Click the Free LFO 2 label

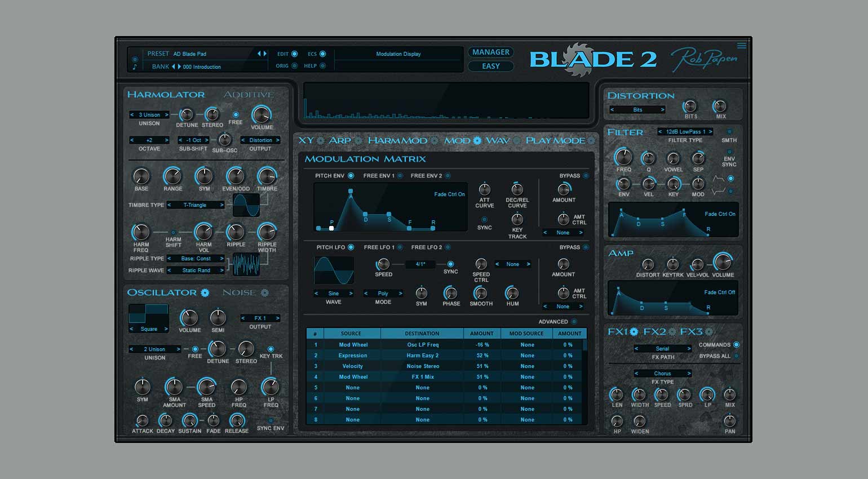coord(427,247)
